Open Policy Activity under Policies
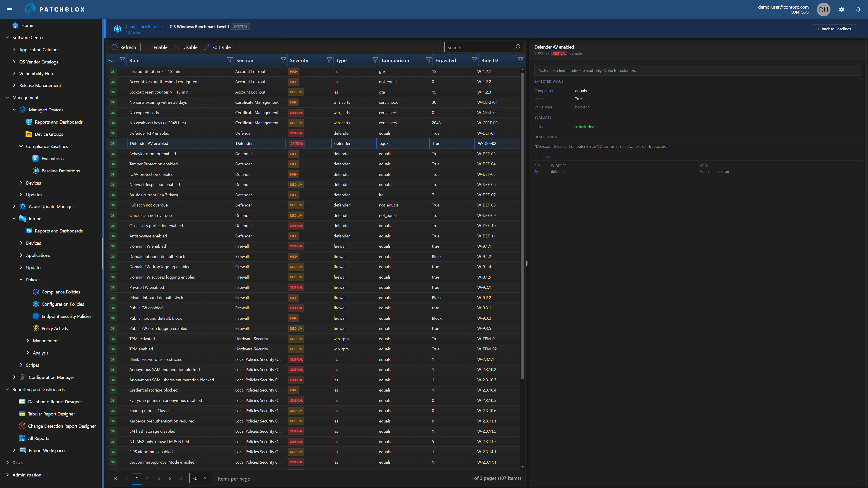868x488 pixels. coord(55,328)
